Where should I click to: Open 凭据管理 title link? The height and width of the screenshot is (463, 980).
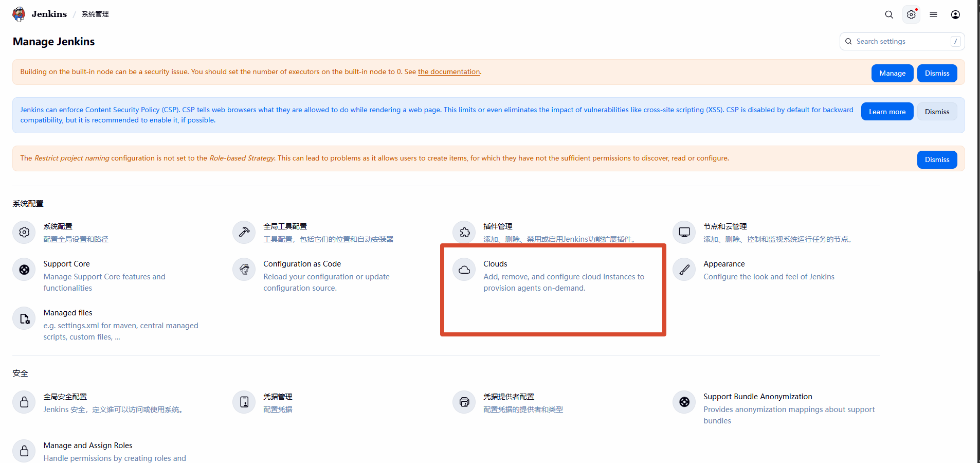(x=278, y=397)
